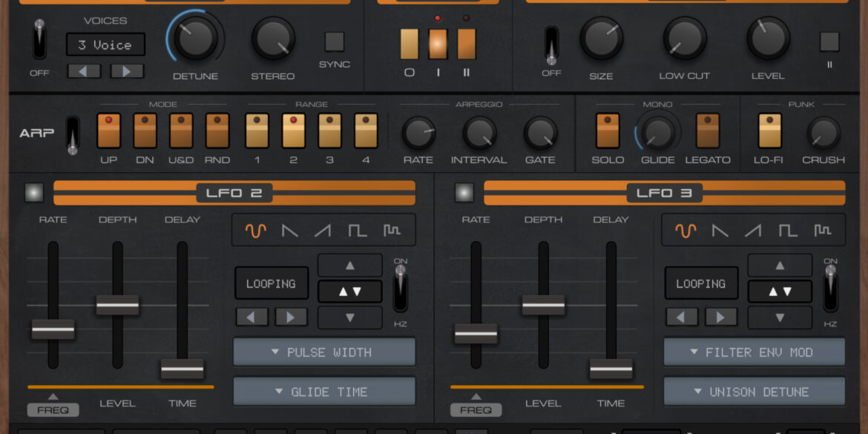This screenshot has width=868, height=434.
Task: Open the FILTER ENV MOD destination menu
Action: (x=754, y=352)
